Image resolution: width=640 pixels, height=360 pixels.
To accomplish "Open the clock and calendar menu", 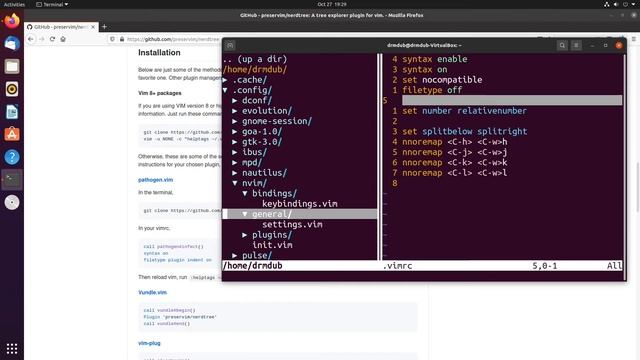I will pyautogui.click(x=332, y=4).
